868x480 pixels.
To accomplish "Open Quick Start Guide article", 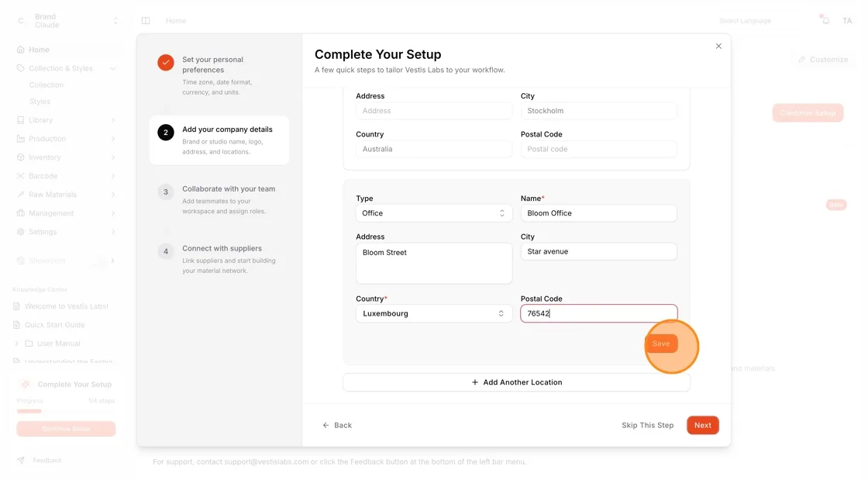I will pos(55,325).
